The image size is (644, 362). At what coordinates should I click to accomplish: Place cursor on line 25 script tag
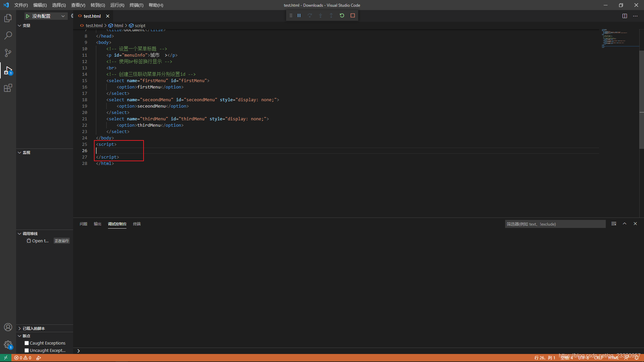tap(106, 144)
